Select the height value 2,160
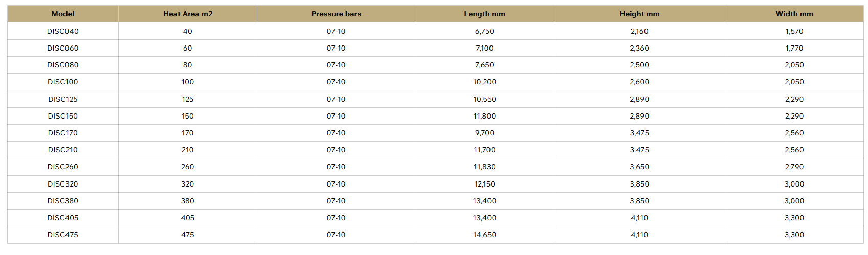 tap(639, 31)
